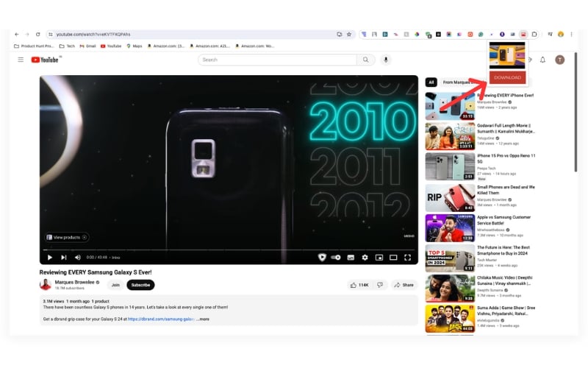Mute the video volume
The height and width of the screenshot is (368, 588).
78,257
